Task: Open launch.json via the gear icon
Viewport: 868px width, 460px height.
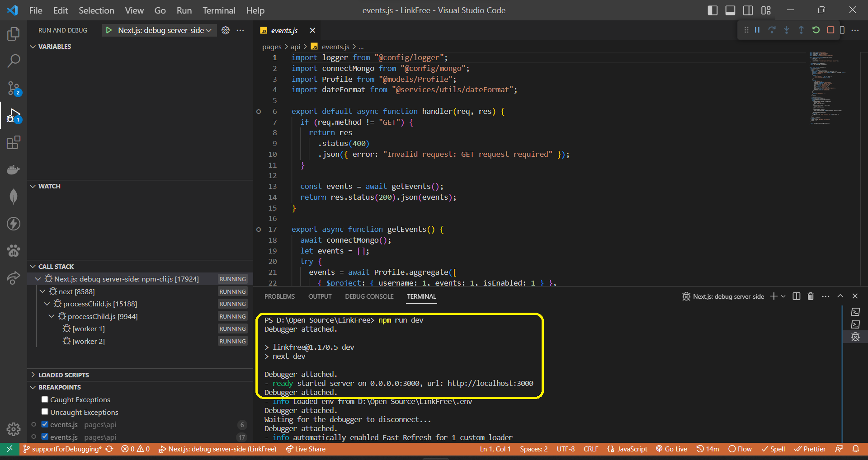Action: [226, 30]
